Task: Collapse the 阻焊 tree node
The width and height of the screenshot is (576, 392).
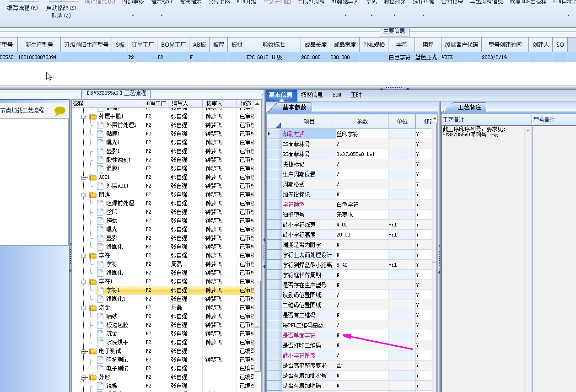Action: (84, 195)
